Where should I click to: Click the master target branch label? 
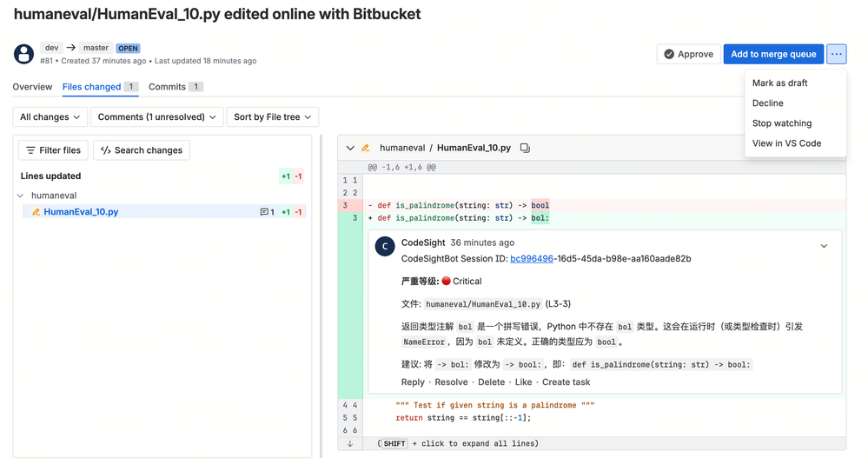[96, 48]
